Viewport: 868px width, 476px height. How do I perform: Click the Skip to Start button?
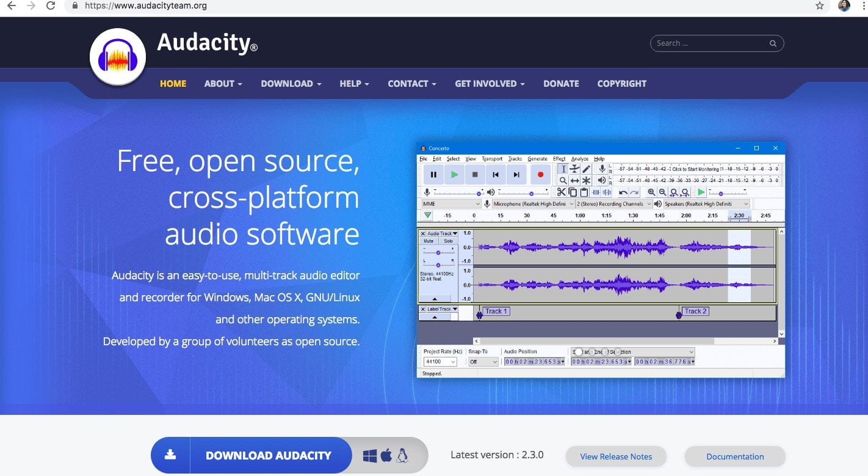click(496, 175)
